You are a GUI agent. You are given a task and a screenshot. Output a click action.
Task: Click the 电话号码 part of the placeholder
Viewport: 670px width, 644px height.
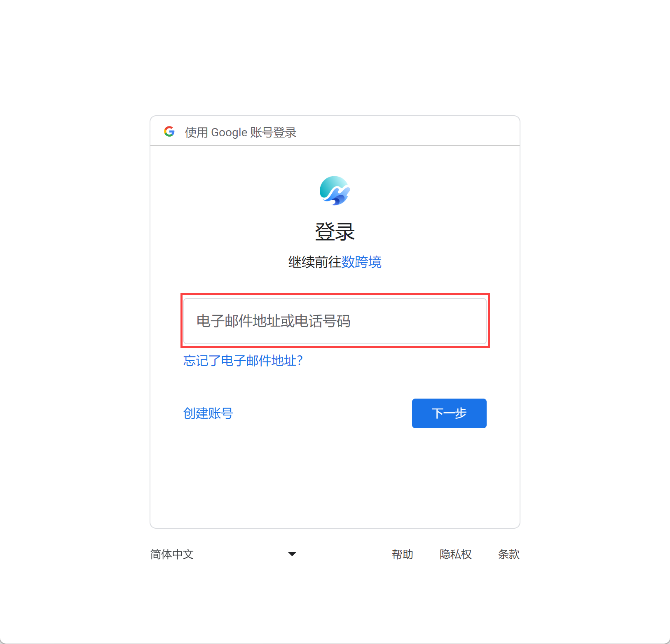tap(323, 321)
